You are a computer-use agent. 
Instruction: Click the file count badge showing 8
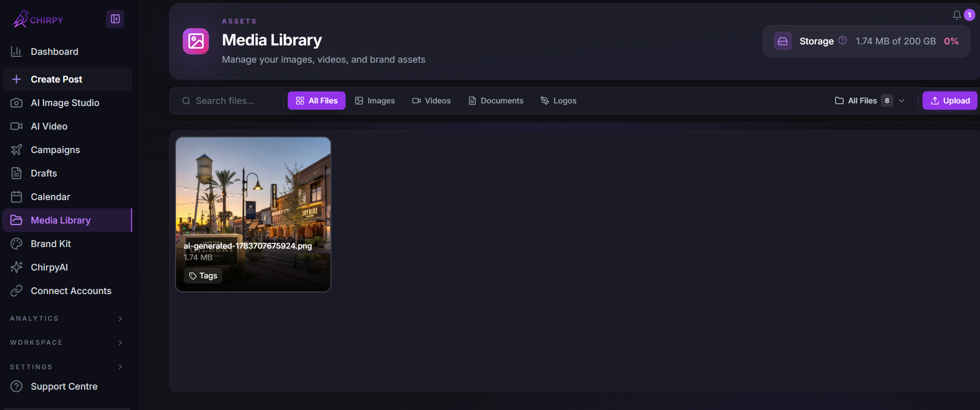pos(887,101)
